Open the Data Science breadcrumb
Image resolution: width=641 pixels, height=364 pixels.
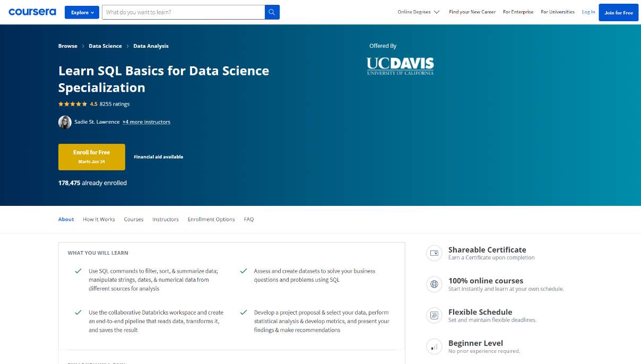[105, 46]
